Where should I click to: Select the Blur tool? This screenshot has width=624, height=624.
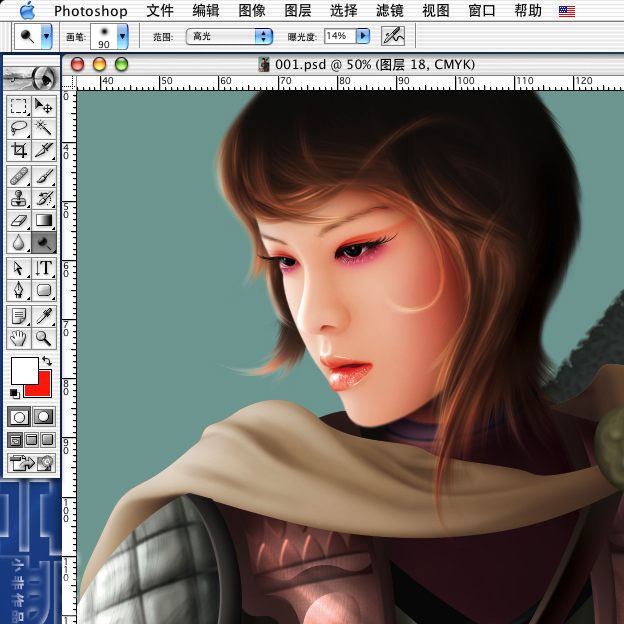pos(18,242)
